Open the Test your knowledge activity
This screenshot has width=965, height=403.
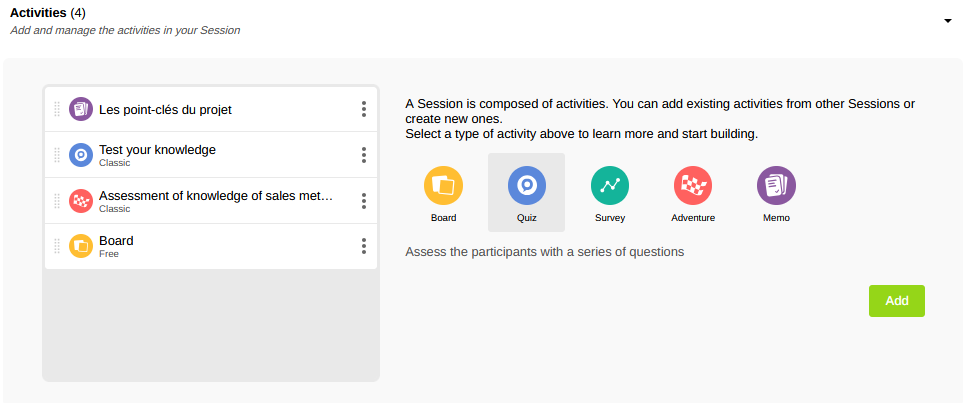click(157, 150)
